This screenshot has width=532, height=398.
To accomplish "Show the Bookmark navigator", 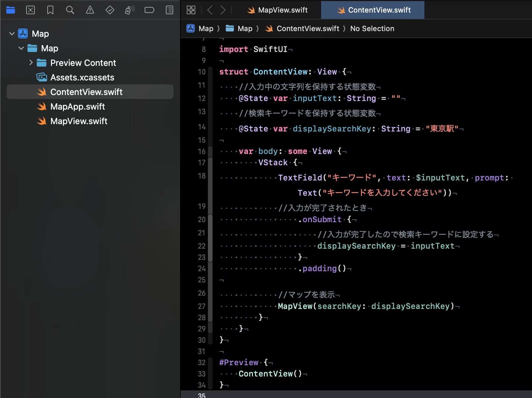I will pyautogui.click(x=50, y=10).
